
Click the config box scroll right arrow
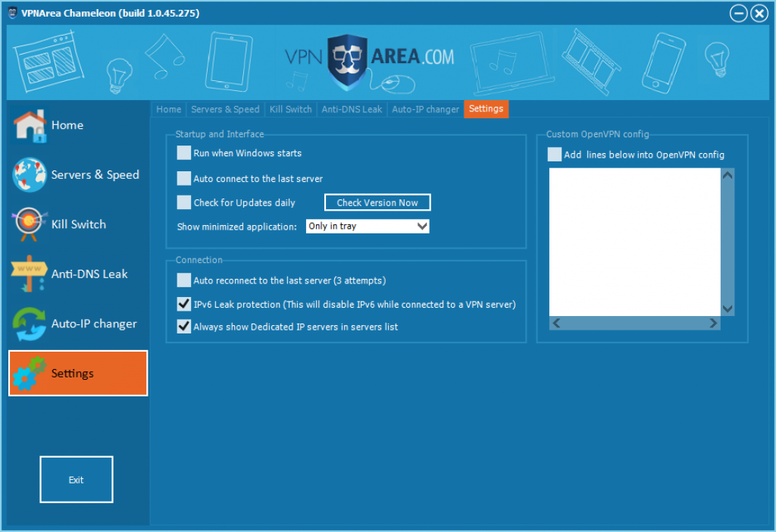[x=713, y=323]
